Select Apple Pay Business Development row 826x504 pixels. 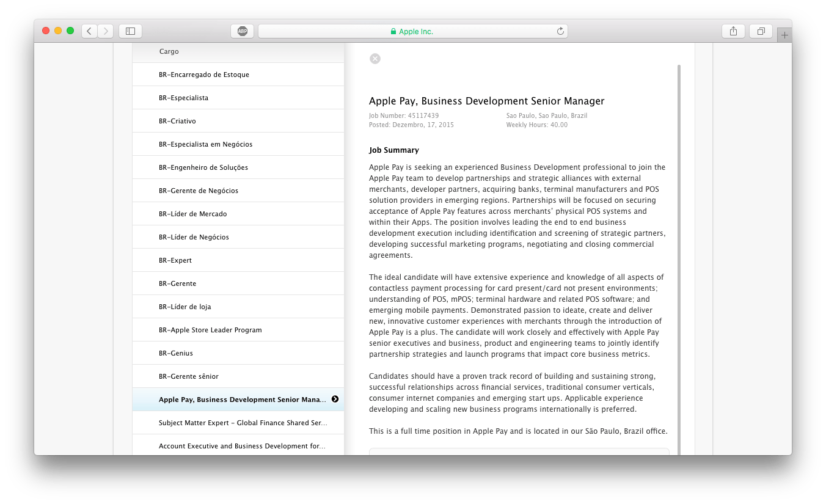coord(238,400)
